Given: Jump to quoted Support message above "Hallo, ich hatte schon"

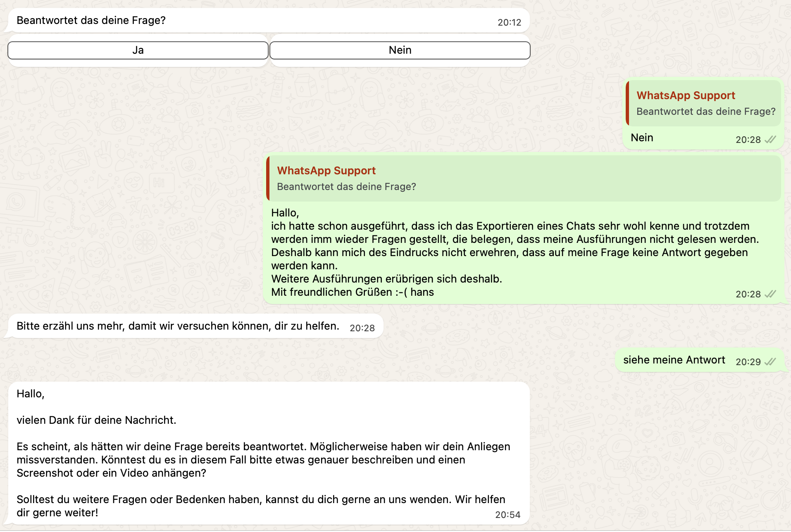Looking at the screenshot, I should 524,178.
